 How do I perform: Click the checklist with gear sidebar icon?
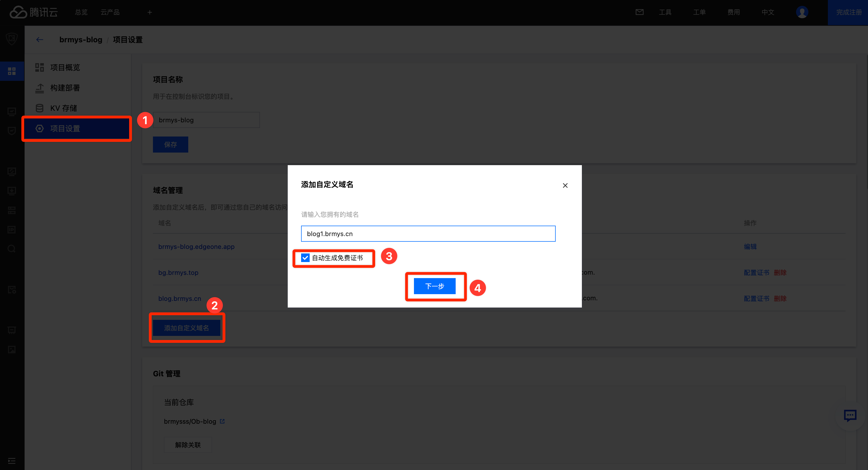(12, 290)
